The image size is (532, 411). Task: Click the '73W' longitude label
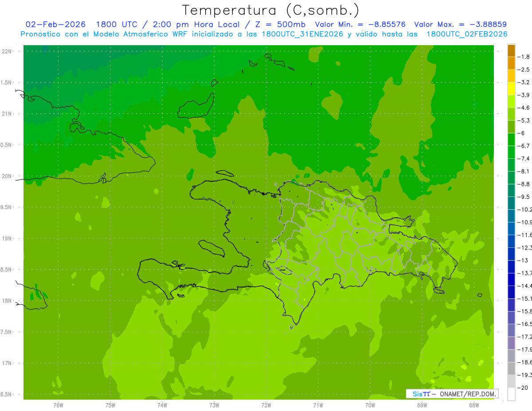(x=214, y=405)
